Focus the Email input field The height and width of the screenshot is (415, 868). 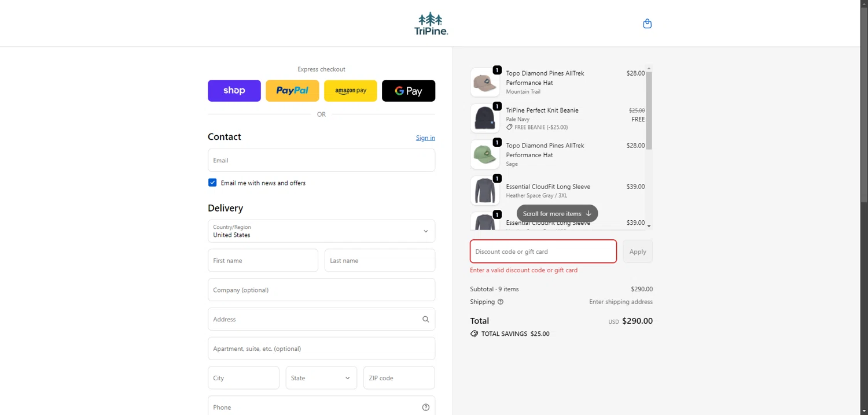pos(321,160)
